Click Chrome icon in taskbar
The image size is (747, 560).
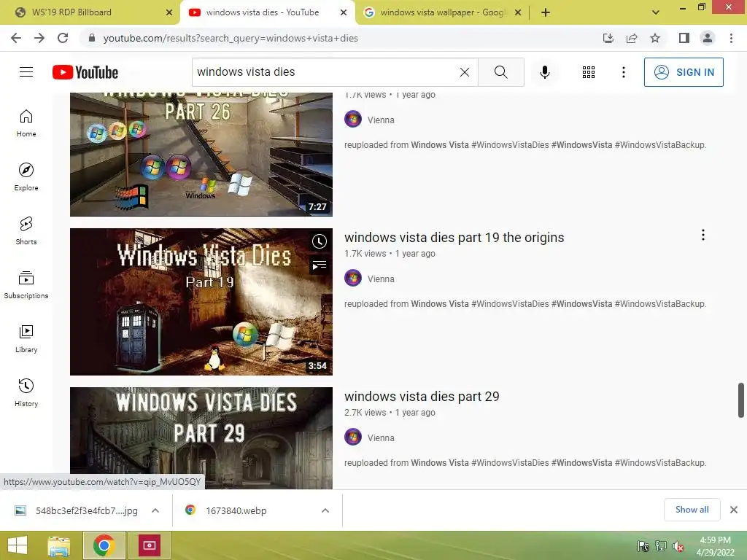[x=104, y=545]
